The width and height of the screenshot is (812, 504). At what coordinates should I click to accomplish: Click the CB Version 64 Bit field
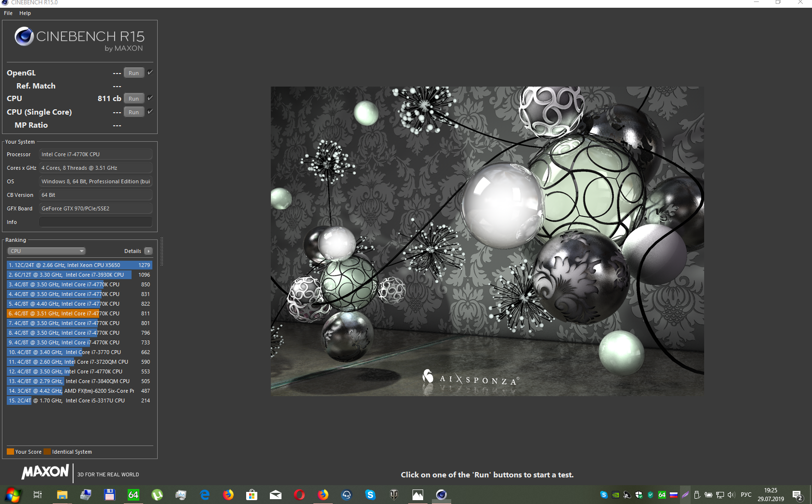pos(96,195)
